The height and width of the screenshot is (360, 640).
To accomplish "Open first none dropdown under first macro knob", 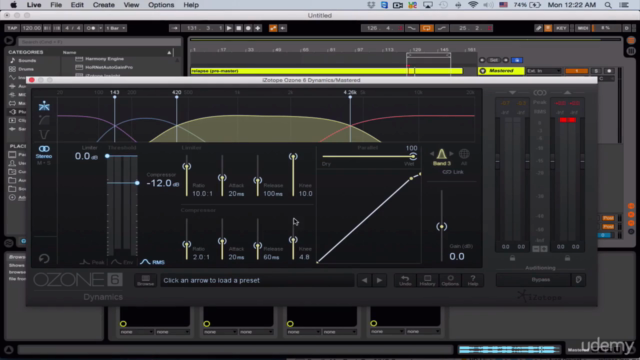I will tap(136, 332).
